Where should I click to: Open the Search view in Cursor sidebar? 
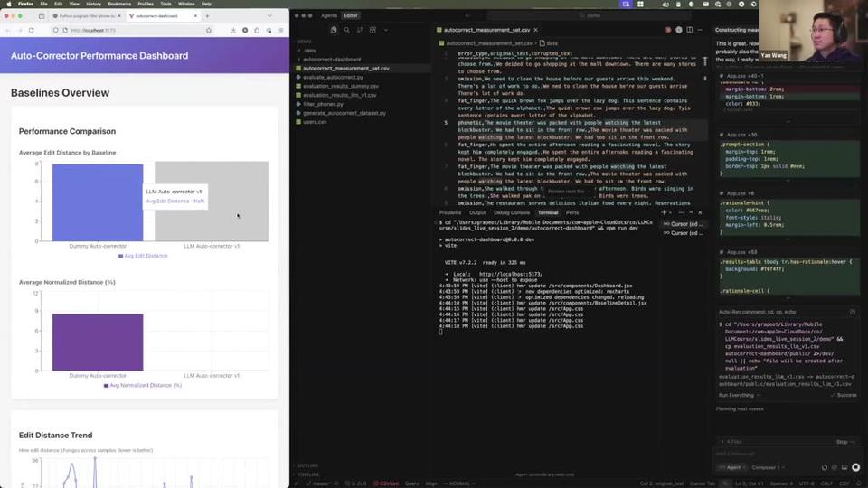346,30
